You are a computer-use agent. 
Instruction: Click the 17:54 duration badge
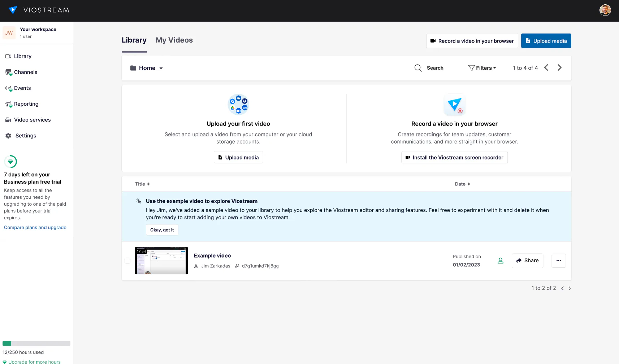pyautogui.click(x=142, y=251)
